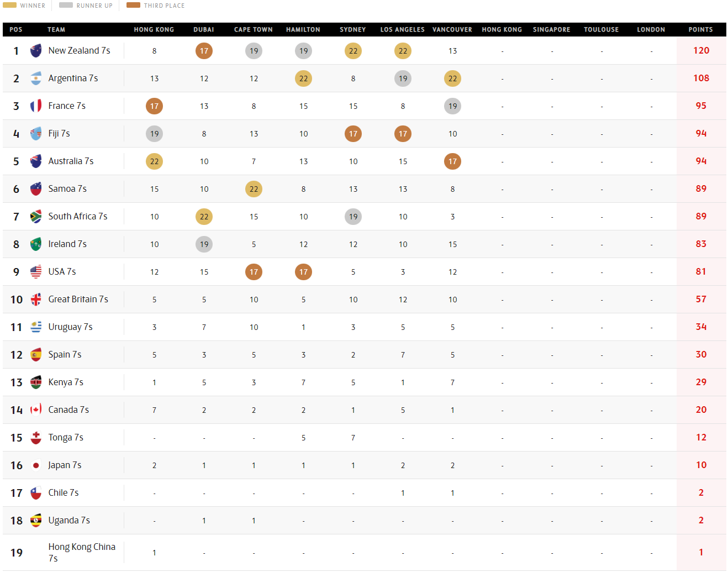Click the Argentina 7s flag icon
The width and height of the screenshot is (728, 572).
click(36, 78)
